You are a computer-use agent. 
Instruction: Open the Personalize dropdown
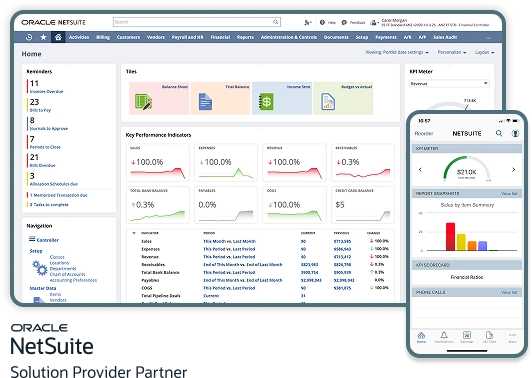pos(452,52)
